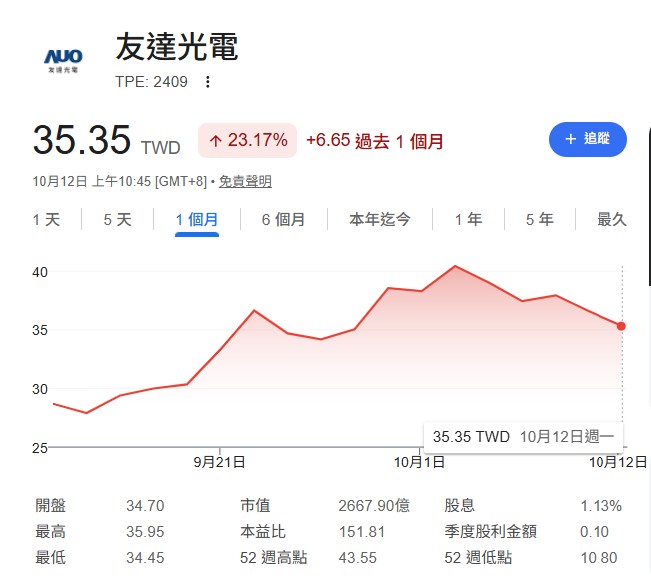This screenshot has height=578, width=651.
Task: Open the three-dot more options menu
Action: coord(208,82)
